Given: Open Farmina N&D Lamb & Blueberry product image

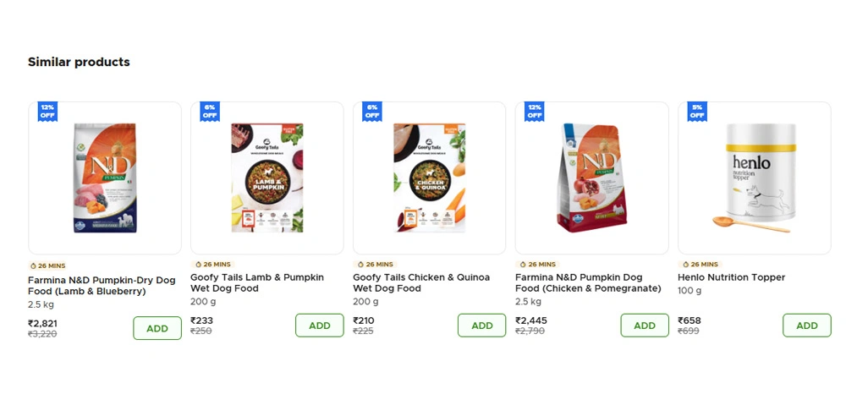Looking at the screenshot, I should (x=105, y=178).
